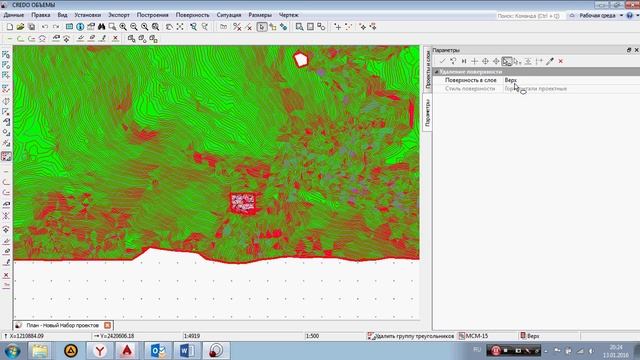Click the 1:4919 value in status bar
Screen dimensions: 640x360
192,336
